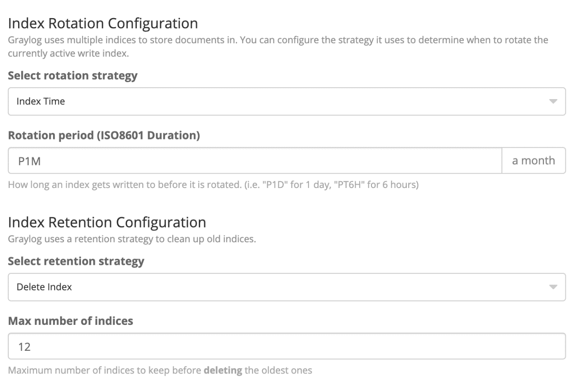Click the P1M duration value

[x=28, y=161]
